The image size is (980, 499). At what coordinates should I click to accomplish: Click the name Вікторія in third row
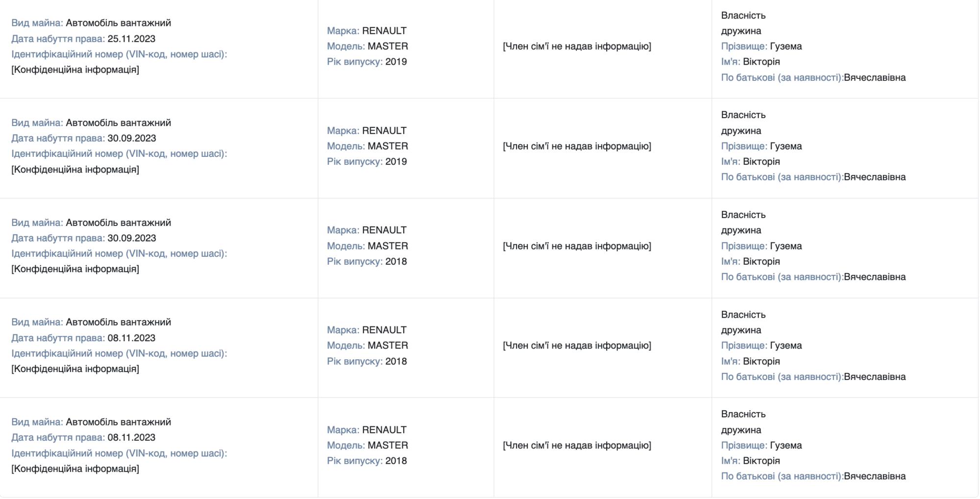tap(761, 261)
